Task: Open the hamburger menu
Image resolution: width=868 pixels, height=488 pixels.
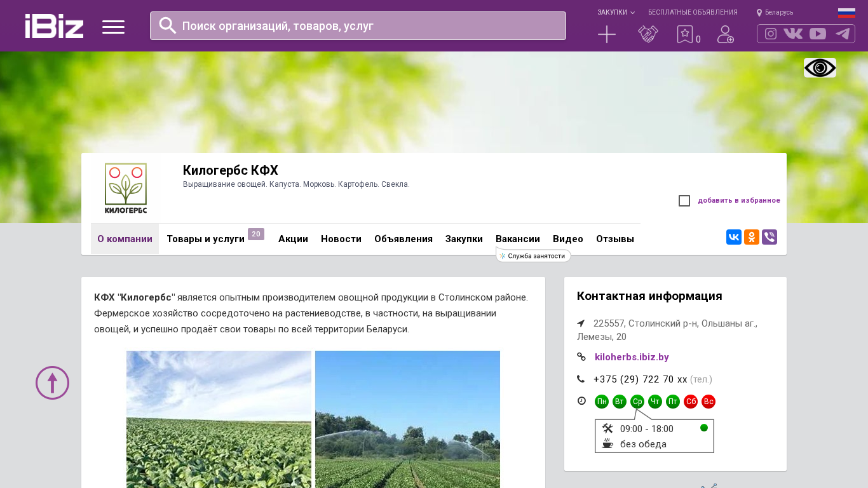Action: [113, 27]
